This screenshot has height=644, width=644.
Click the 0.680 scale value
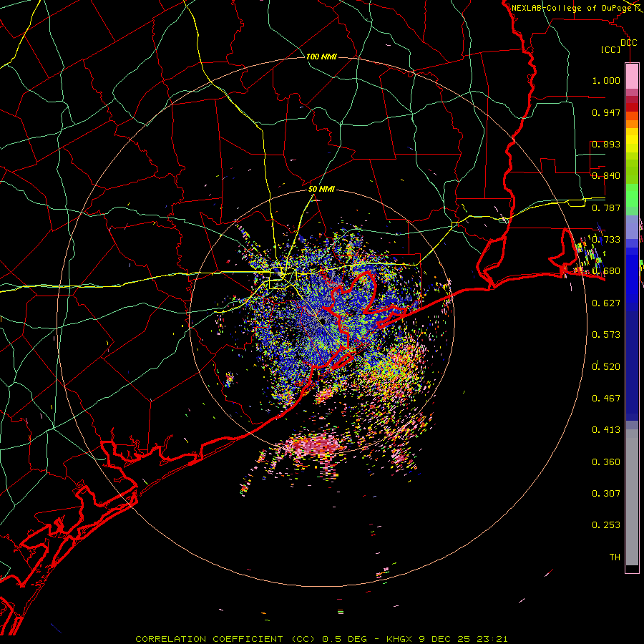(x=606, y=271)
